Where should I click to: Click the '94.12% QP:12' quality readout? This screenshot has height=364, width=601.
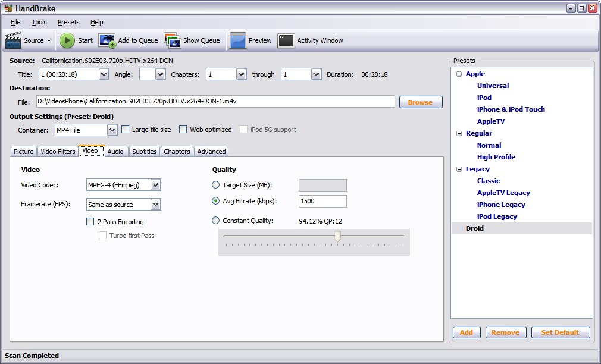click(320, 221)
